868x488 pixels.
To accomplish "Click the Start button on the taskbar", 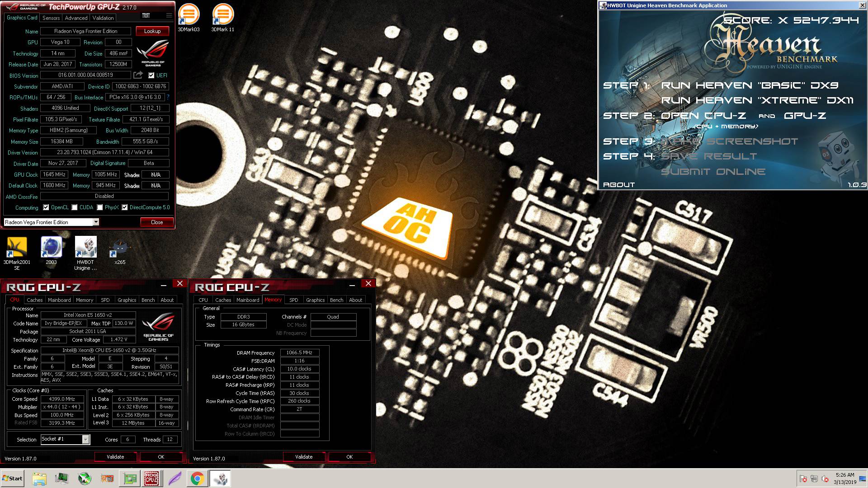I will pos(13,479).
